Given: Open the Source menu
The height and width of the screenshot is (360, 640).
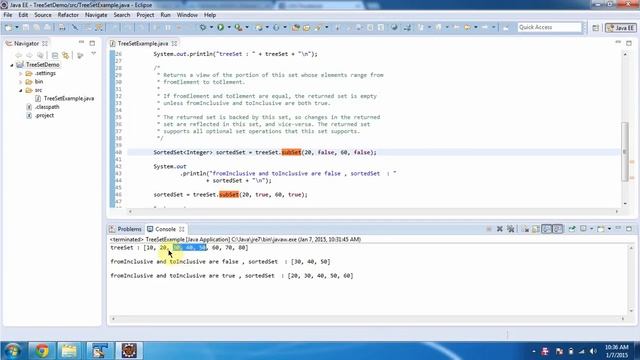Looking at the screenshot, I should tap(43, 15).
